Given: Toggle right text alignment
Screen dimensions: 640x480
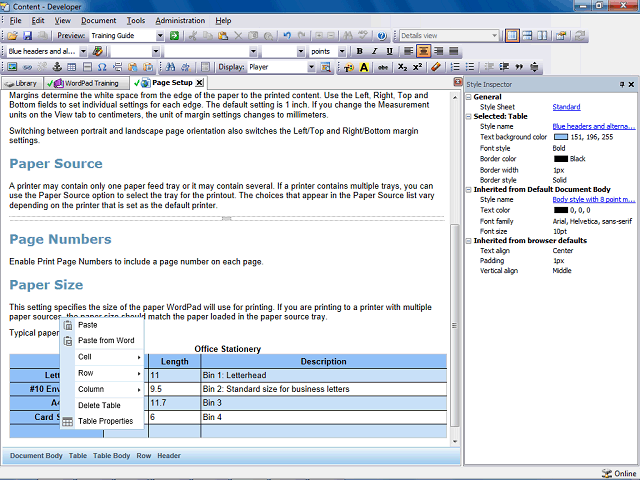Looking at the screenshot, I should click(x=438, y=51).
